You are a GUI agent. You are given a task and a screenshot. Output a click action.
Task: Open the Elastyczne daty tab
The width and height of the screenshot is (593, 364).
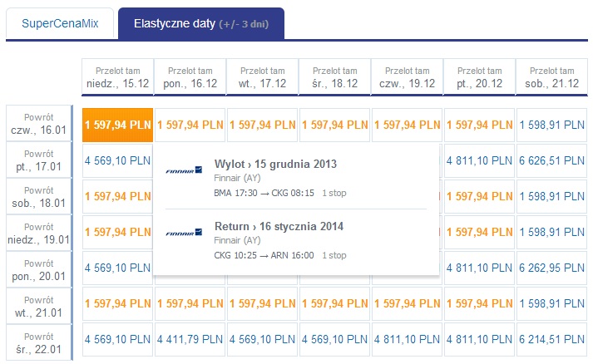pyautogui.click(x=201, y=23)
